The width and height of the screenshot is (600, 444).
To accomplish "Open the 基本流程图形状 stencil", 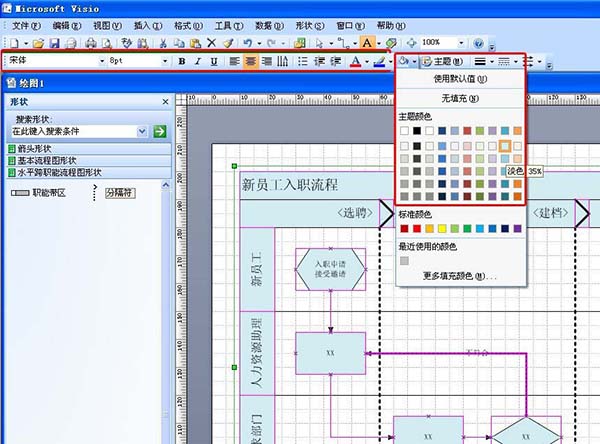I will click(x=89, y=160).
